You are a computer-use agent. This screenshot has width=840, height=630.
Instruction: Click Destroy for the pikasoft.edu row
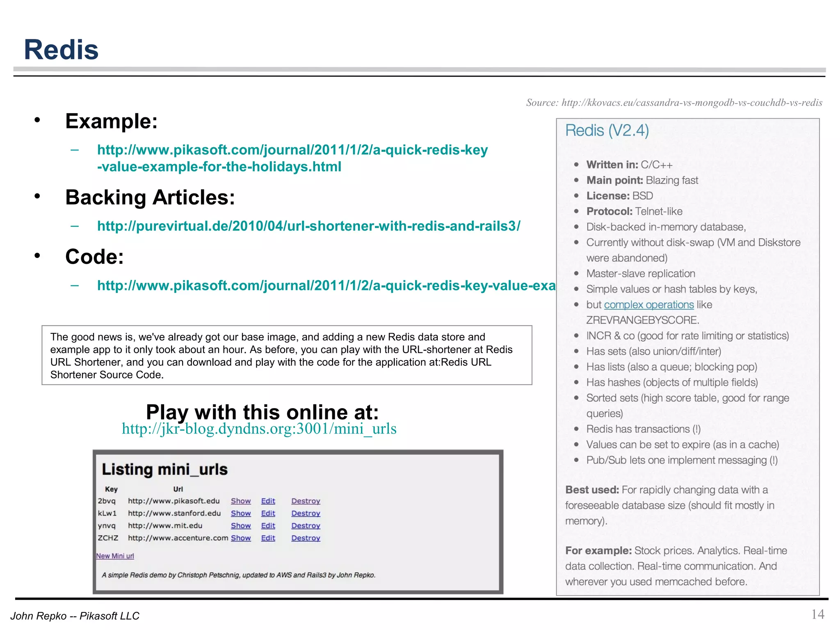pos(306,501)
